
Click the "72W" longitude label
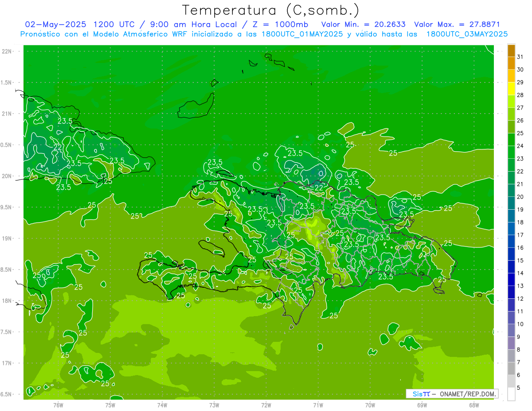coord(266,405)
